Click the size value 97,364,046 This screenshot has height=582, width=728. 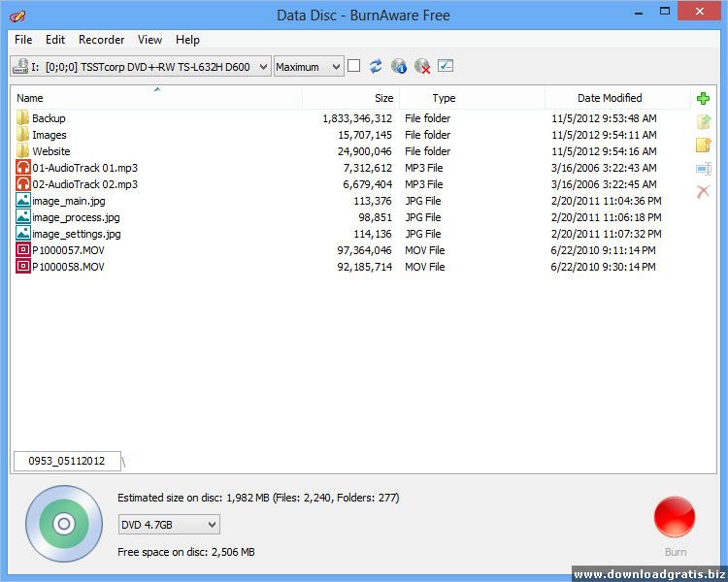click(364, 249)
